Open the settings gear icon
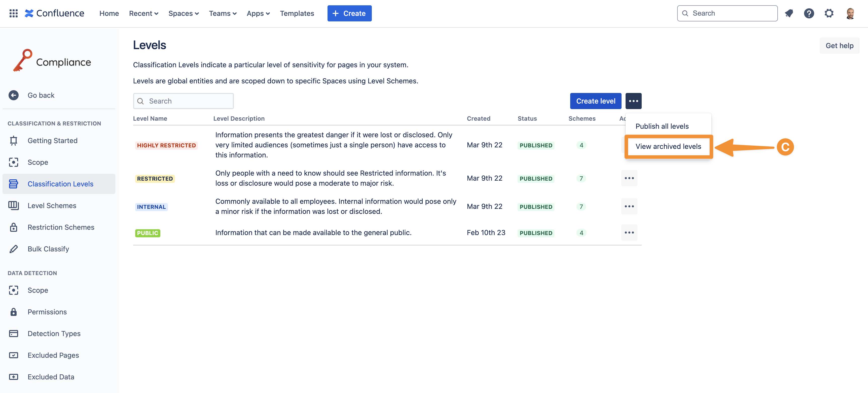868x393 pixels. (829, 14)
